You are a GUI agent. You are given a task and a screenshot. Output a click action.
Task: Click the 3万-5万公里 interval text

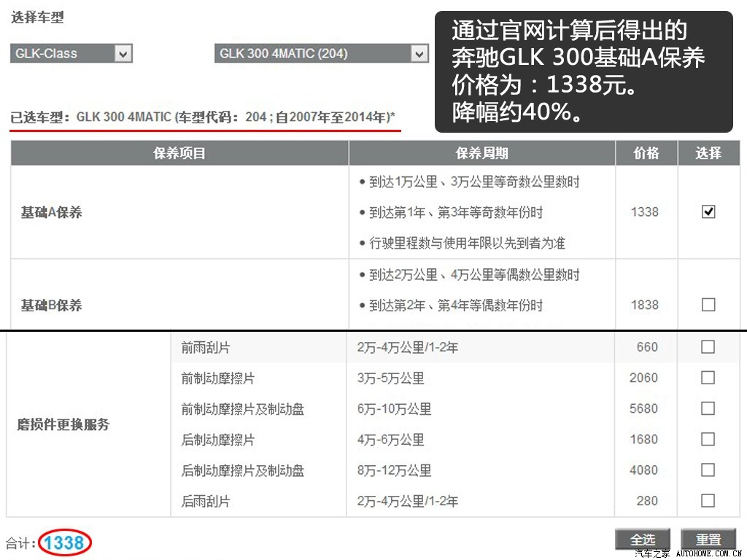(391, 378)
